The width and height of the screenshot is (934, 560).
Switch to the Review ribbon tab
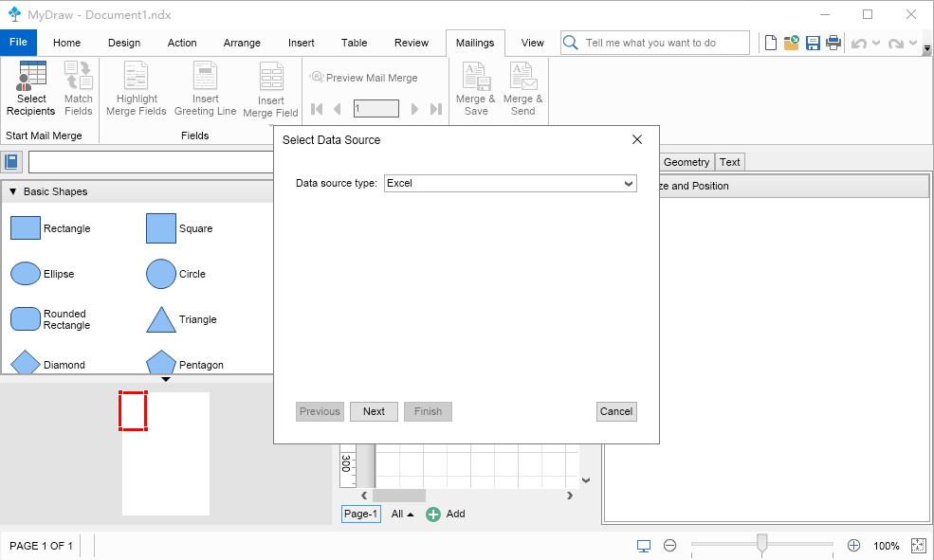click(411, 43)
